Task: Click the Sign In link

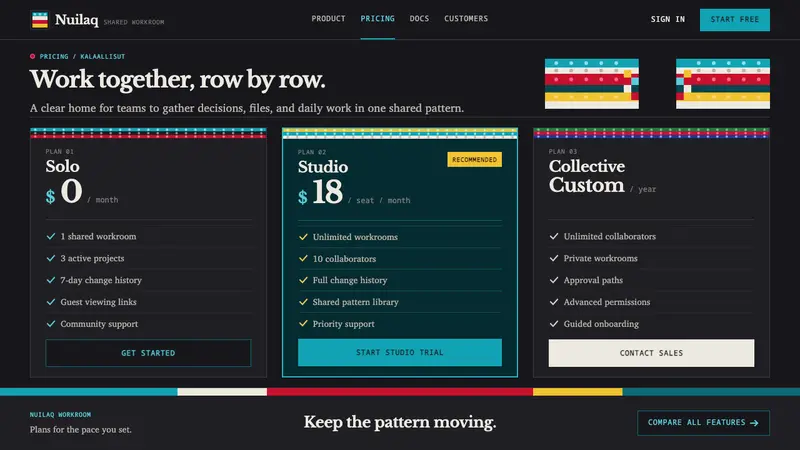Action: (667, 19)
